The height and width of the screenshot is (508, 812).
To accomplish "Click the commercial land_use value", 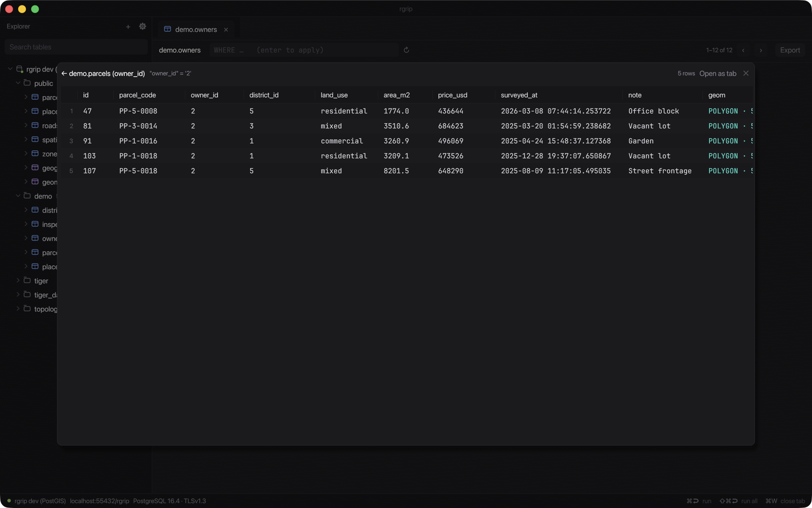I will pyautogui.click(x=342, y=141).
